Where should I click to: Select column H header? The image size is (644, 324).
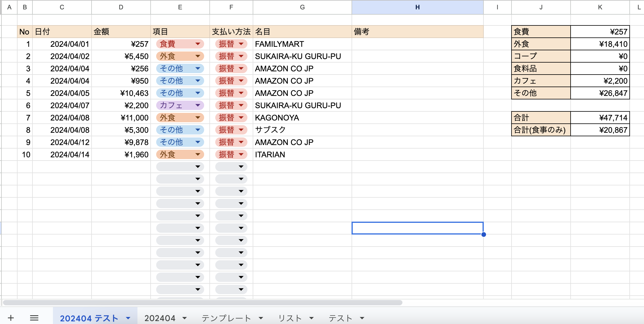coord(417,7)
